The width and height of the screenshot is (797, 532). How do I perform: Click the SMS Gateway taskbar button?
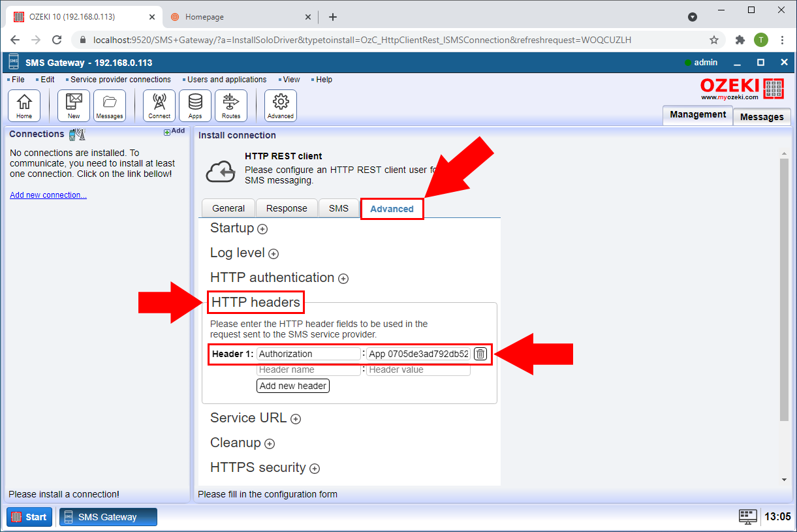(108, 517)
